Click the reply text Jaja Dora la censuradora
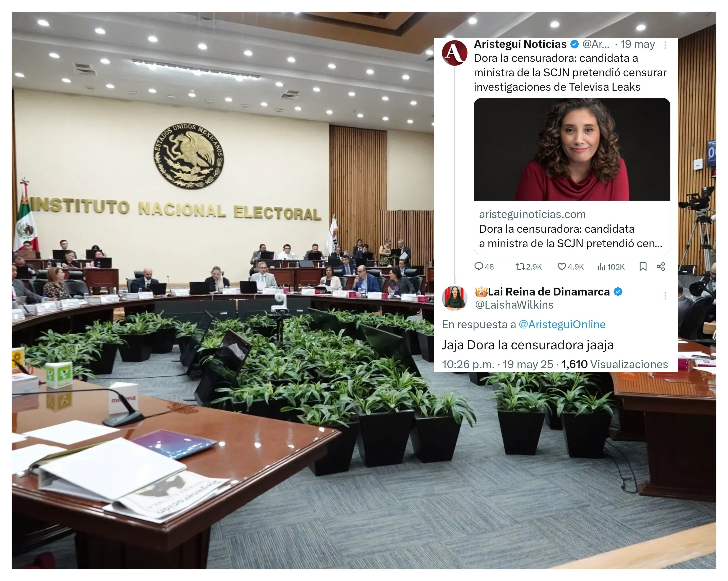 [527, 345]
